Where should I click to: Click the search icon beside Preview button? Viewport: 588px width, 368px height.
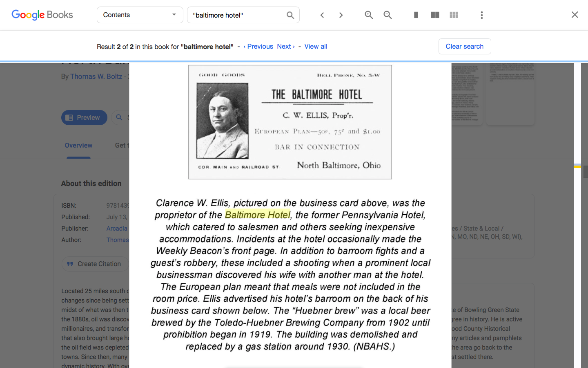[119, 117]
